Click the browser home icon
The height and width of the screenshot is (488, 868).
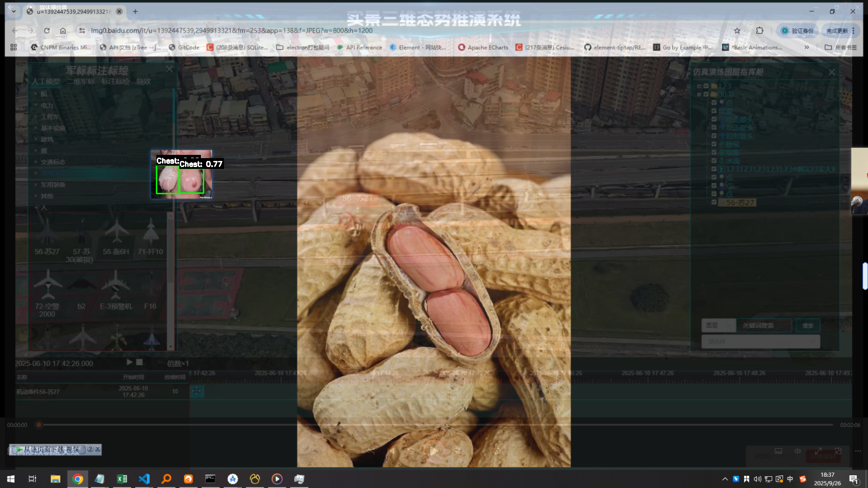click(x=63, y=30)
